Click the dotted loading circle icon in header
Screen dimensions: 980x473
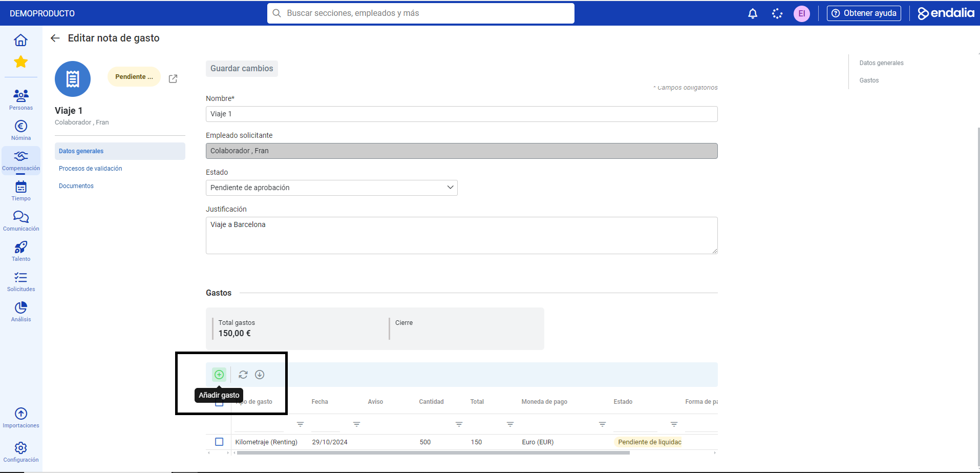(x=777, y=14)
